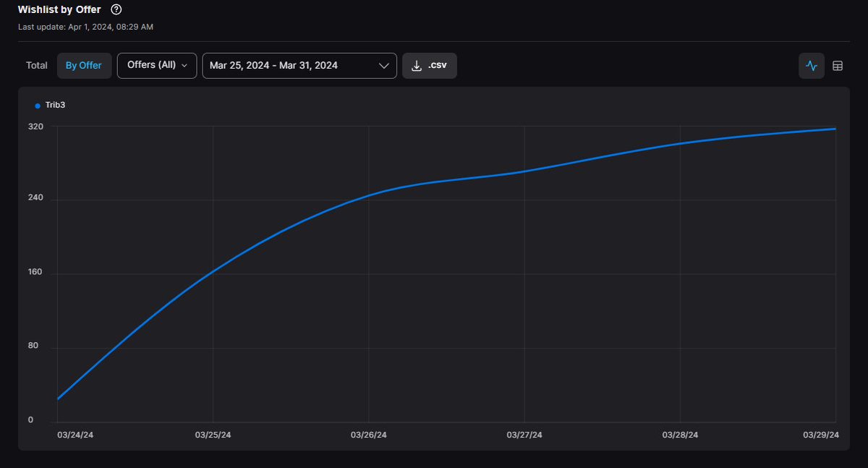Click the 160 y-axis value
The width and height of the screenshot is (868, 468).
coord(35,273)
